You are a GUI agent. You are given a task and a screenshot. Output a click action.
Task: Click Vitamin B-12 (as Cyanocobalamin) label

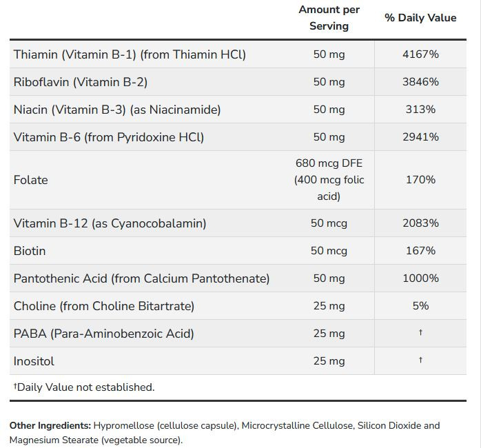coord(110,223)
